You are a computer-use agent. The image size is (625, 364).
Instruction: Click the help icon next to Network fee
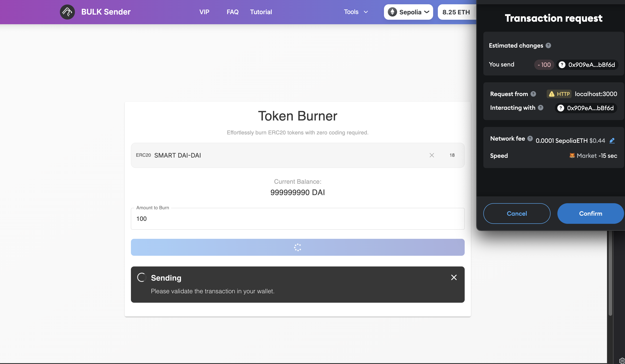pyautogui.click(x=530, y=138)
